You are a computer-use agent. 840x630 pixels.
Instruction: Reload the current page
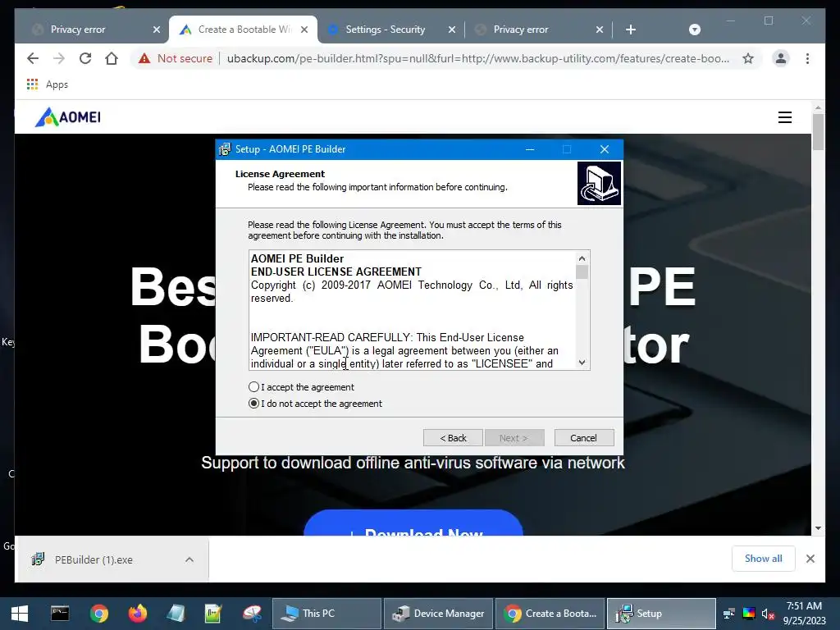point(85,58)
